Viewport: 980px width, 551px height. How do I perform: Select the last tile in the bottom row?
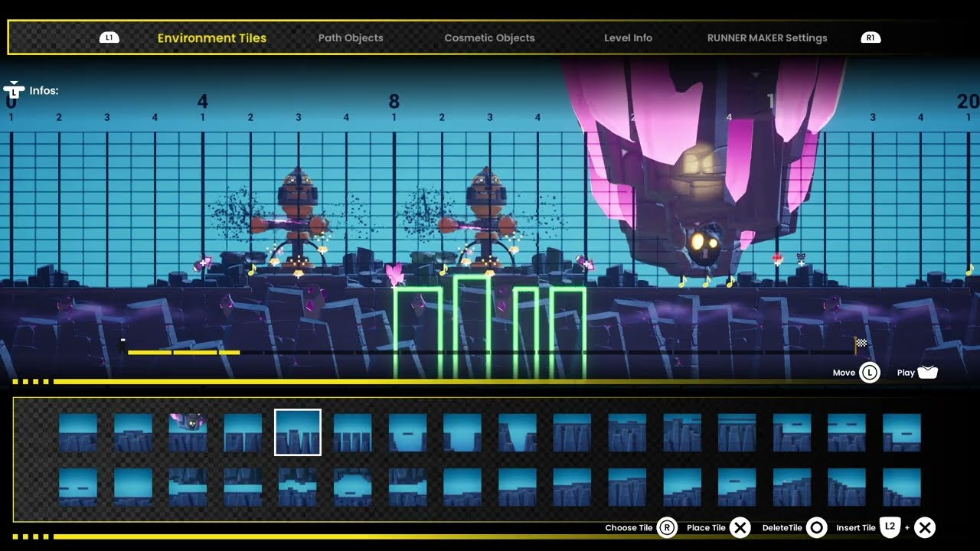902,487
